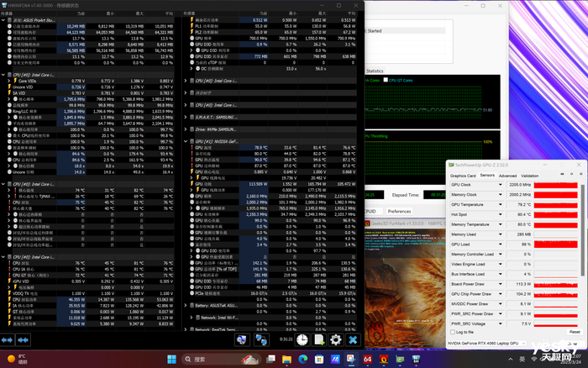
Task: Click the GPU Load red graph
Action: coord(556,244)
